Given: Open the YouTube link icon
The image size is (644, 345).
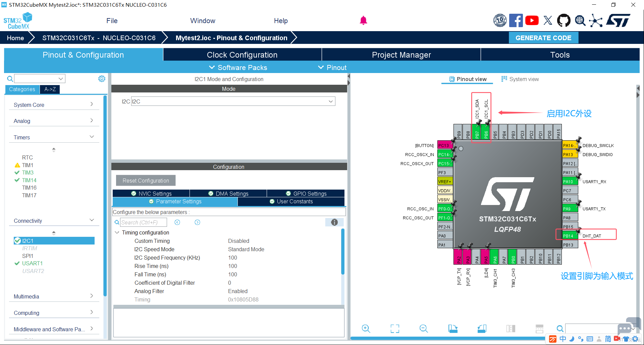Looking at the screenshot, I should 532,20.
